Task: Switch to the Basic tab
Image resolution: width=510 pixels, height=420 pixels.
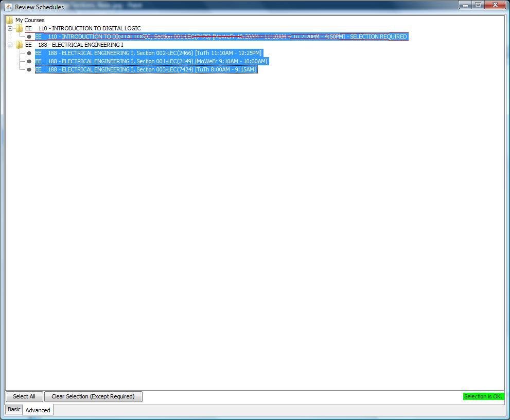Action: pos(13,409)
